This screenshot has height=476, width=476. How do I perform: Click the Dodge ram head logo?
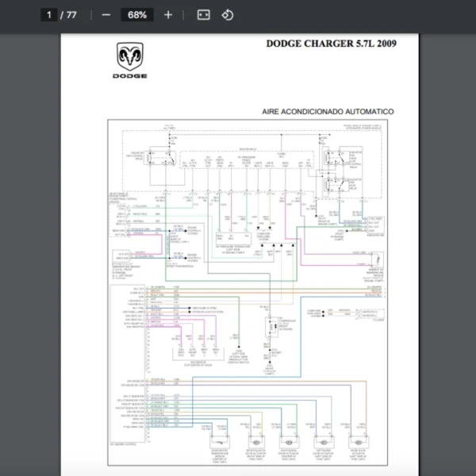click(131, 56)
